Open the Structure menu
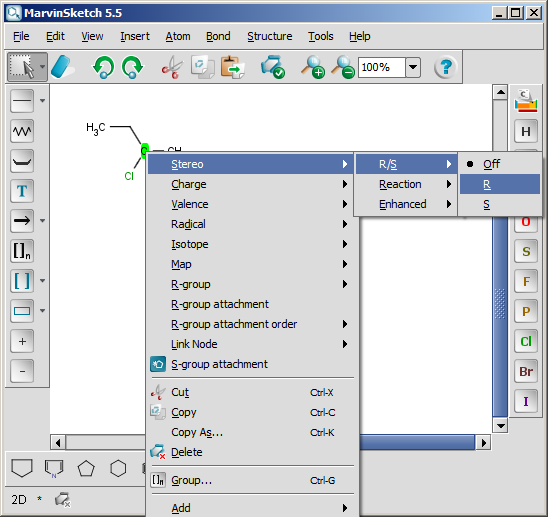The height and width of the screenshot is (517, 548). 269,36
